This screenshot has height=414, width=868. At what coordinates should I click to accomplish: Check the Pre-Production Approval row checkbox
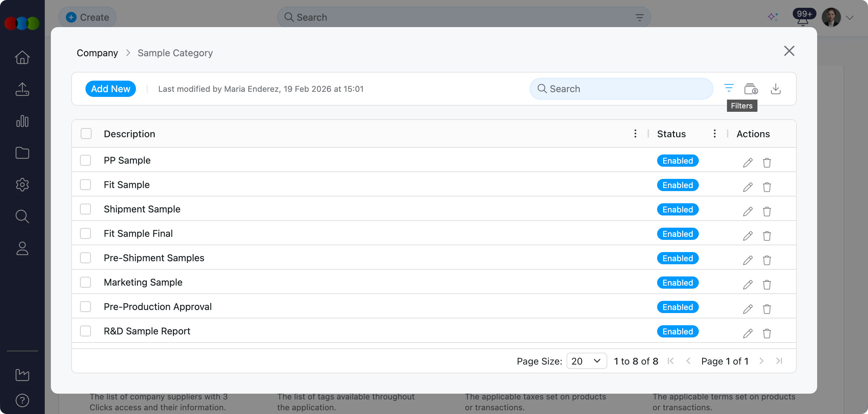pos(85,307)
